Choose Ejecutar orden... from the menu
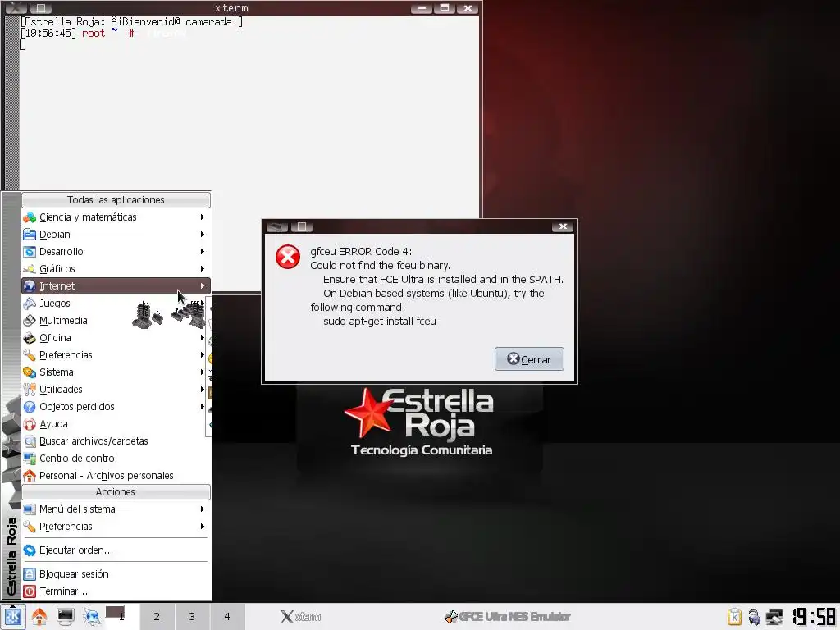 click(116, 550)
